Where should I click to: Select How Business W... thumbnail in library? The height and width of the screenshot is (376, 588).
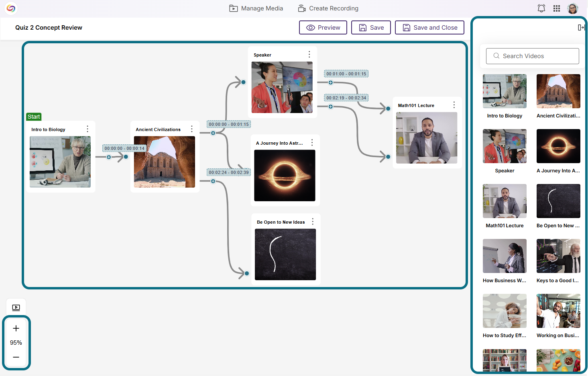[x=505, y=256]
